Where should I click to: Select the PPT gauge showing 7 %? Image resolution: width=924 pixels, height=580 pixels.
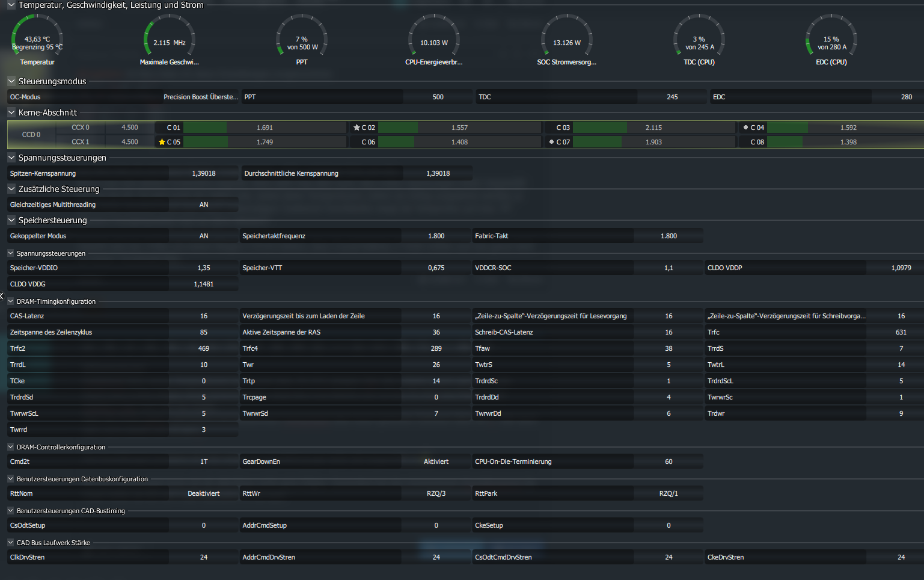tap(302, 40)
